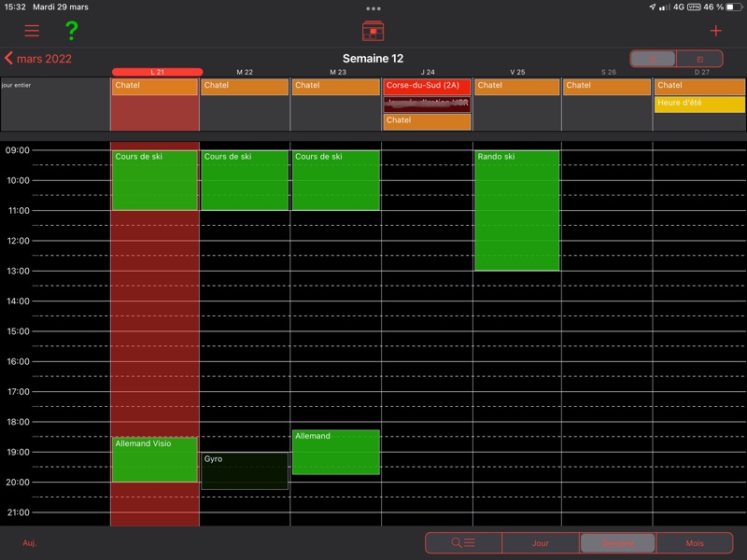Switch to Mois view
This screenshot has height=560, width=747.
[694, 542]
